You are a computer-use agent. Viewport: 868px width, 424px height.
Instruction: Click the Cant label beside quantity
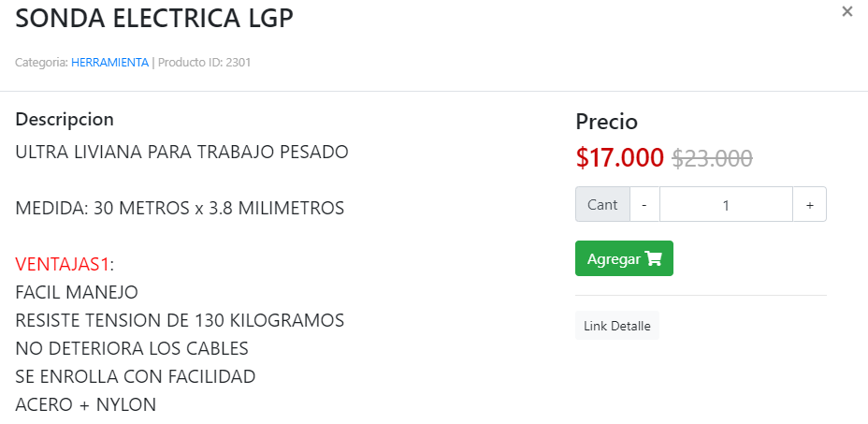603,205
